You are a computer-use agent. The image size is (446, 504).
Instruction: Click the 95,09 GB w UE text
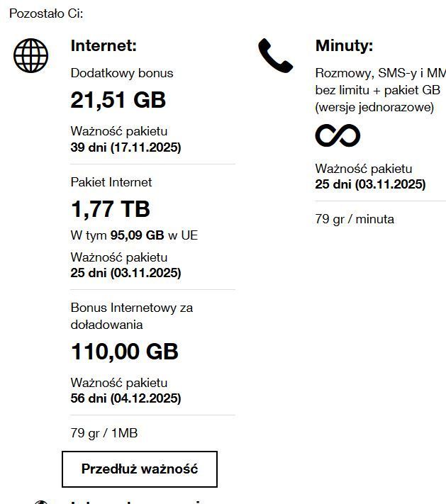(x=154, y=235)
